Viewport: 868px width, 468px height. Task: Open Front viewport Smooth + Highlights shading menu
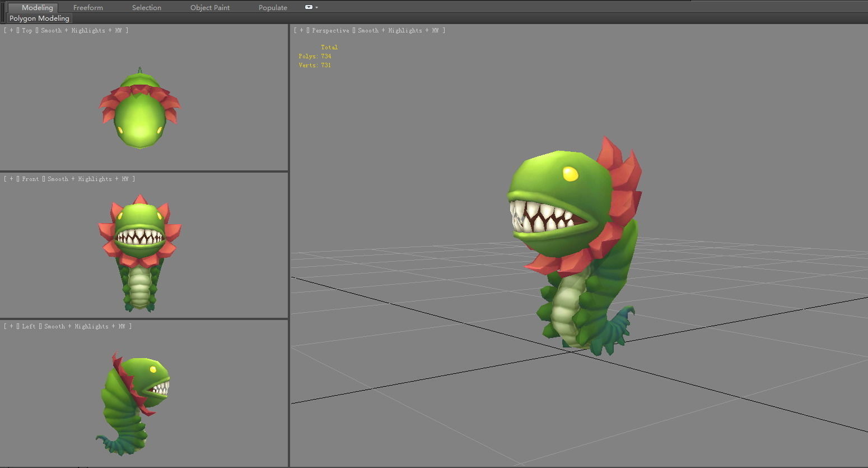[88, 179]
